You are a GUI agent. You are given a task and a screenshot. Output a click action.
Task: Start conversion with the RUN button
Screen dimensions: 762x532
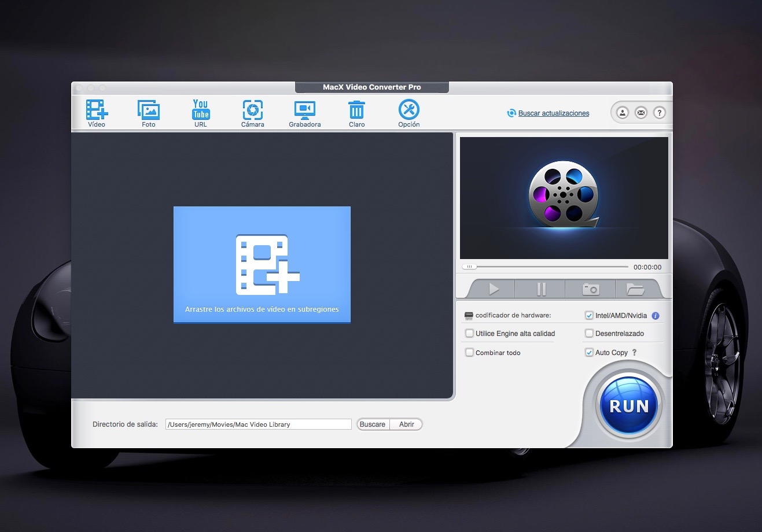629,406
